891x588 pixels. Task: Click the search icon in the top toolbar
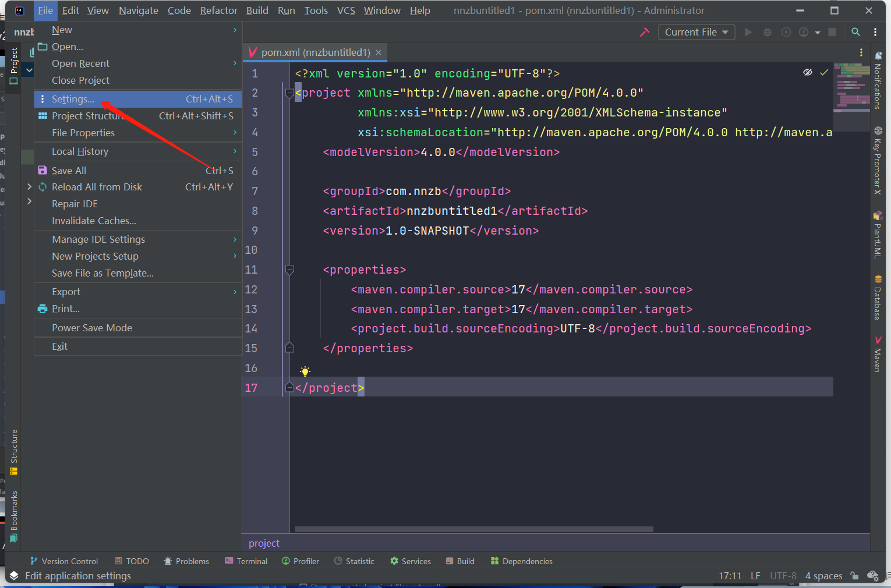click(x=855, y=32)
